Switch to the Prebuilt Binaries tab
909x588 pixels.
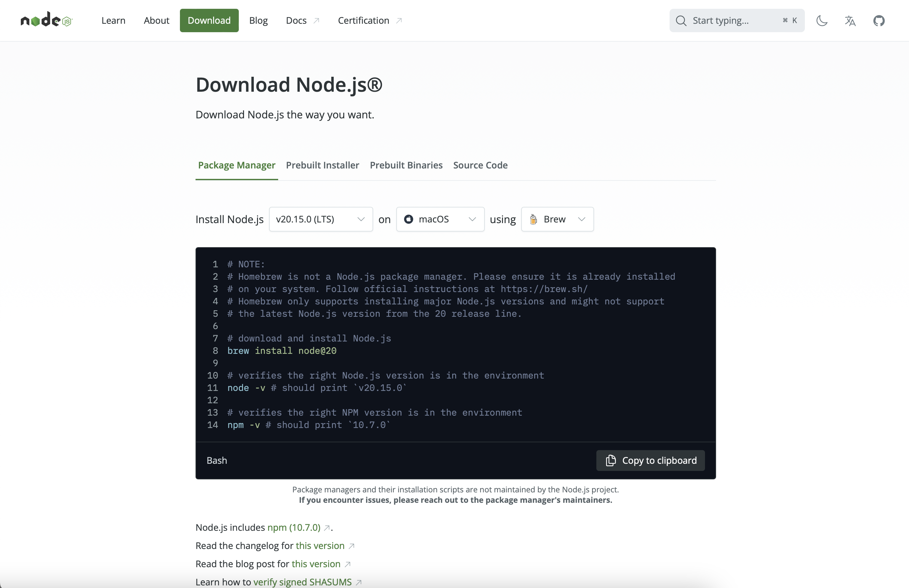(x=406, y=165)
